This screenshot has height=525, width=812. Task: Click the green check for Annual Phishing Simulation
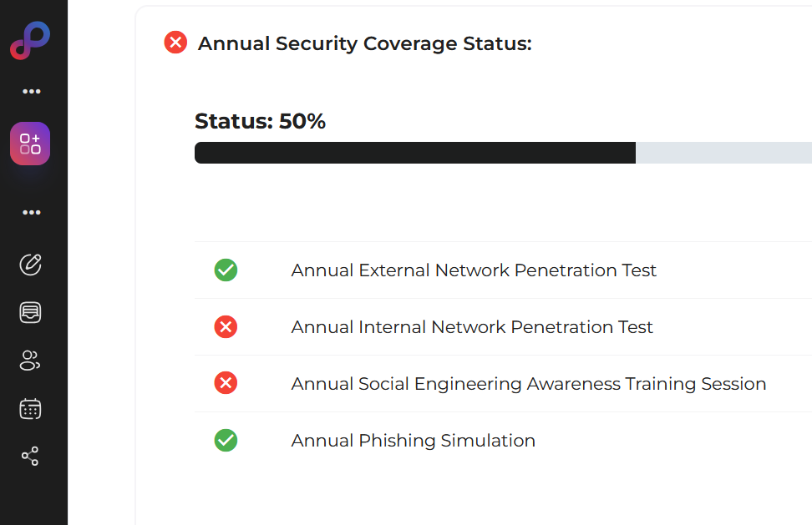coord(226,441)
